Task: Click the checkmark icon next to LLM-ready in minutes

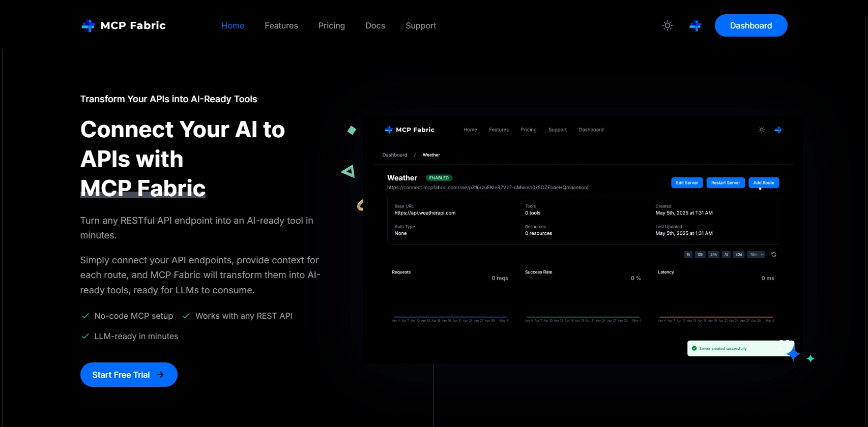Action: pos(85,337)
